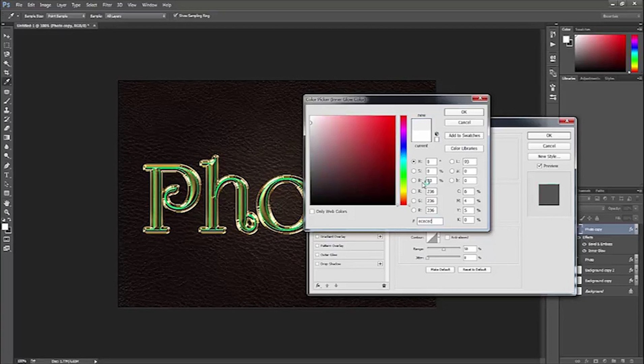The width and height of the screenshot is (644, 364).
Task: Select the Hand tool
Action: (7, 203)
